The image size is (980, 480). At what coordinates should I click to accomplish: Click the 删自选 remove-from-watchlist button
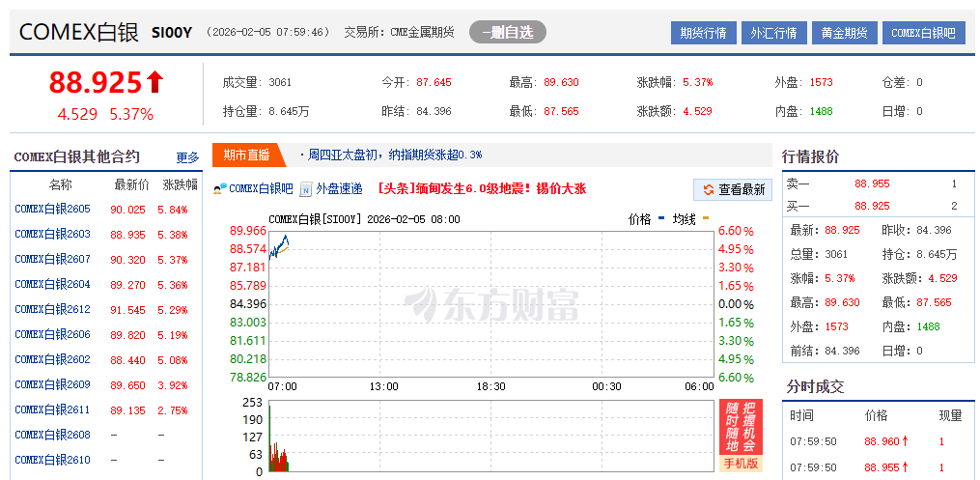[x=508, y=32]
